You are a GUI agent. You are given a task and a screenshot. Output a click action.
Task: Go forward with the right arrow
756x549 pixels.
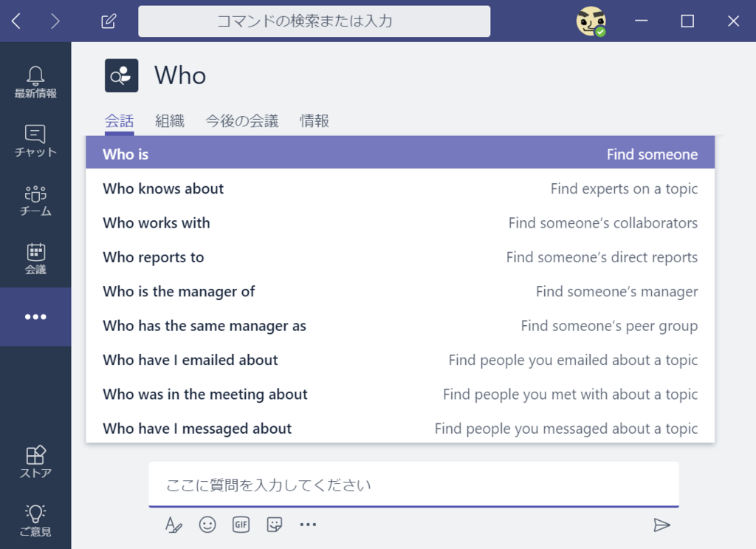[x=55, y=21]
